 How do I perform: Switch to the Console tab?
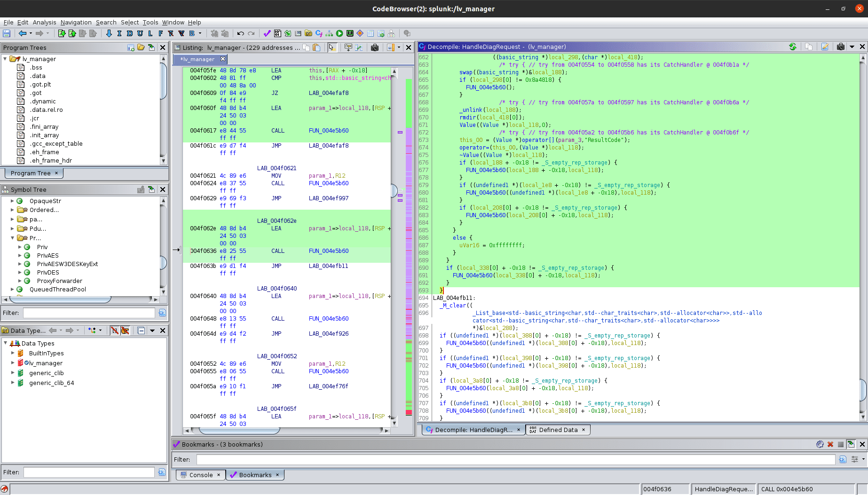(x=201, y=475)
